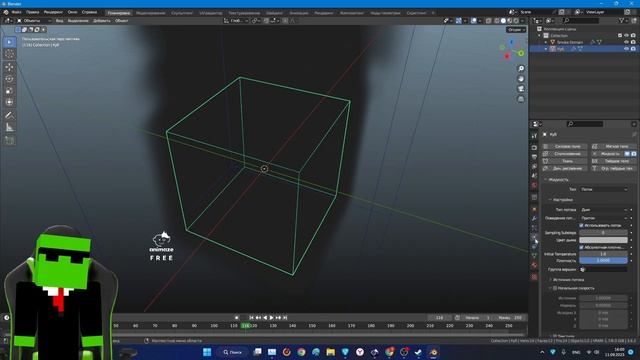Select the Scale tool in left toolbar
640x360 pixels.
coord(9,91)
